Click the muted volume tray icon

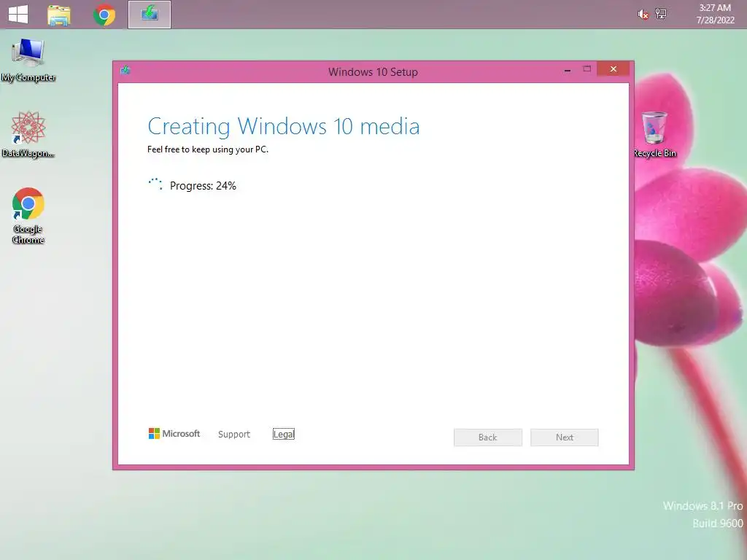[643, 15]
